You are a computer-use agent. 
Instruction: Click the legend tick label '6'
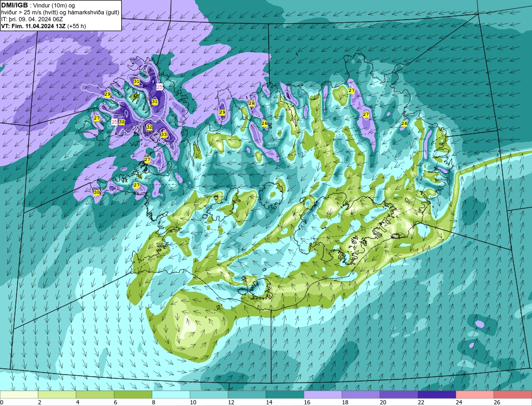pyautogui.click(x=115, y=402)
